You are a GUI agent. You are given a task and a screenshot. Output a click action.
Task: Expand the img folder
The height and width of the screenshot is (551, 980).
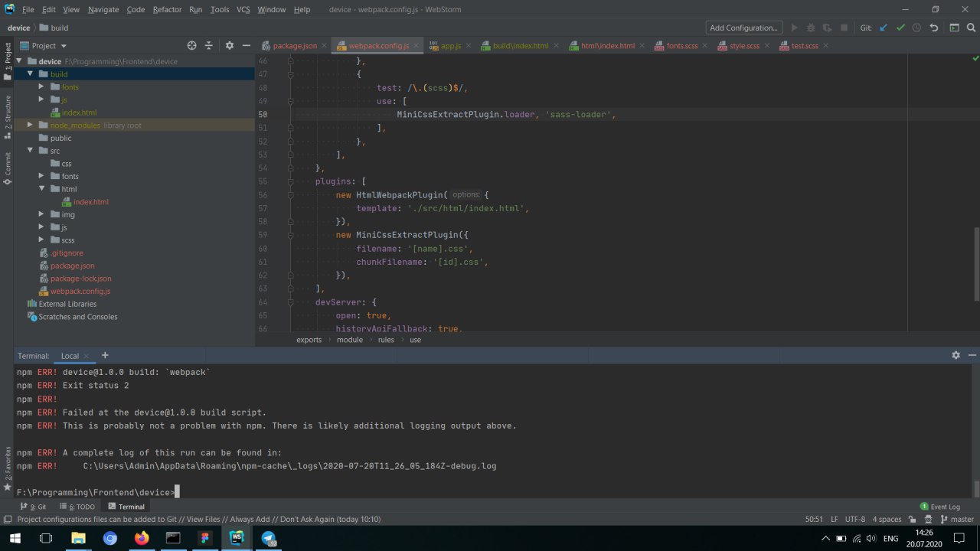click(42, 214)
